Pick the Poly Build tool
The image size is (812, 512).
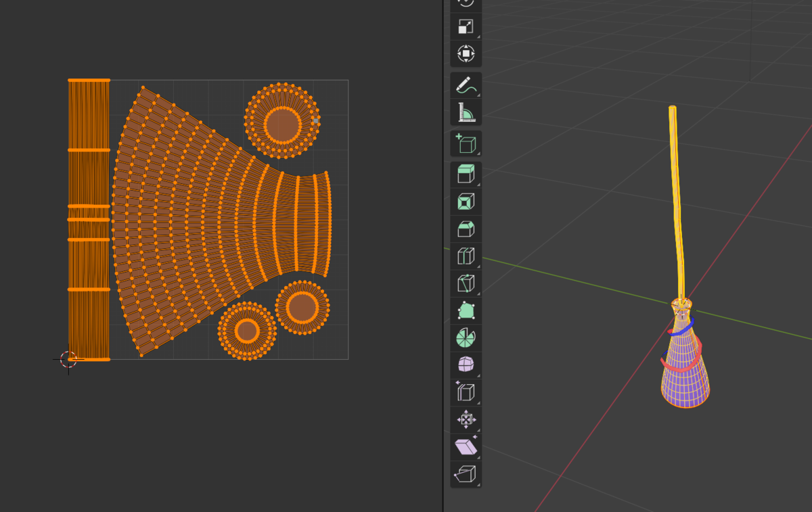pyautogui.click(x=464, y=311)
